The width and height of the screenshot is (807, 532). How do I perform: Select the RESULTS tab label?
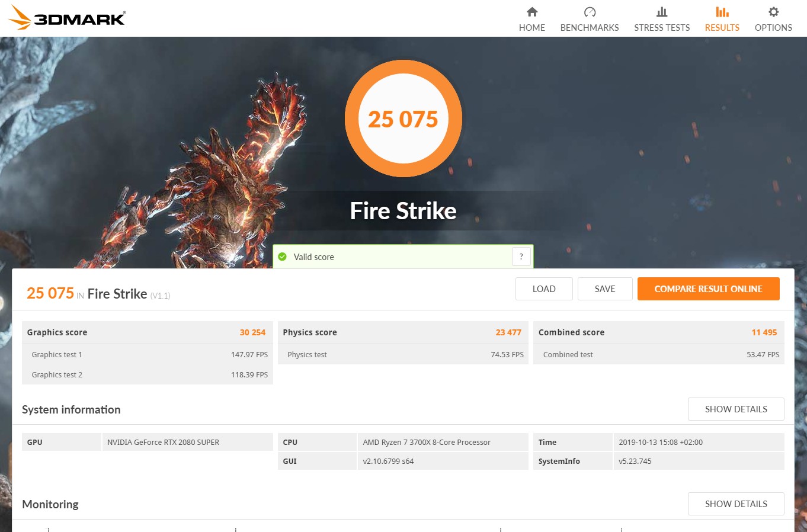(722, 27)
